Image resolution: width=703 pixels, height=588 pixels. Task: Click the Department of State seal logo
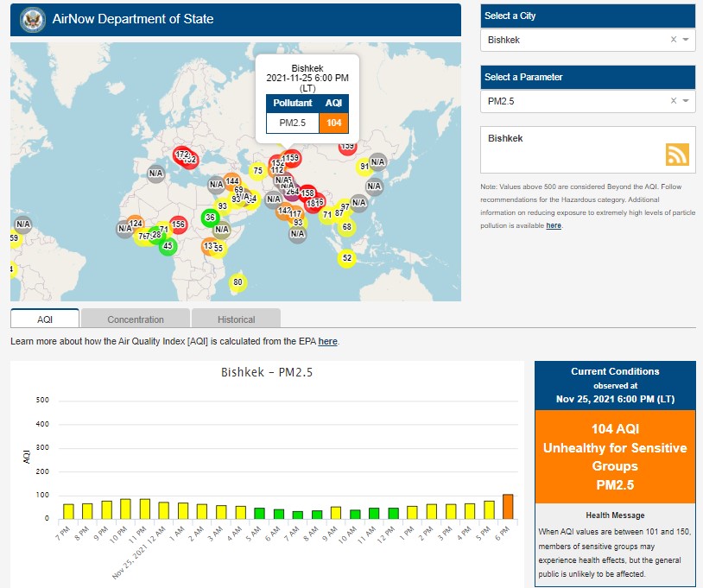click(32, 19)
